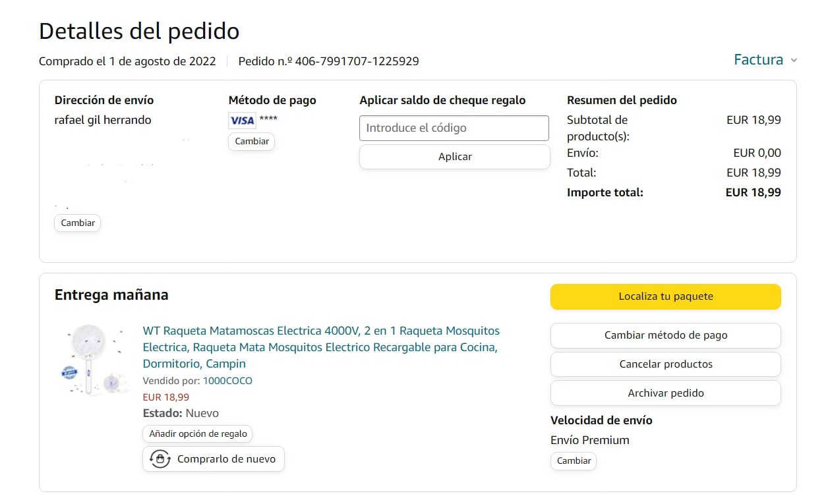Archive the order with Archivar pedido
828x504 pixels.
(665, 393)
